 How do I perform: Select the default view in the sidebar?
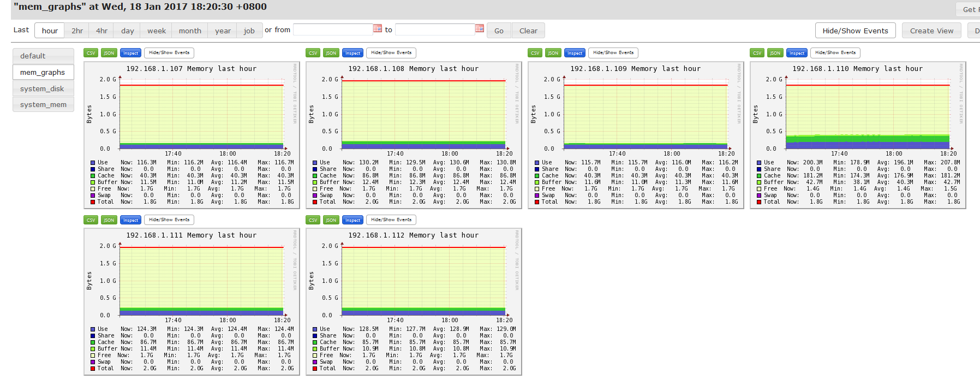43,56
